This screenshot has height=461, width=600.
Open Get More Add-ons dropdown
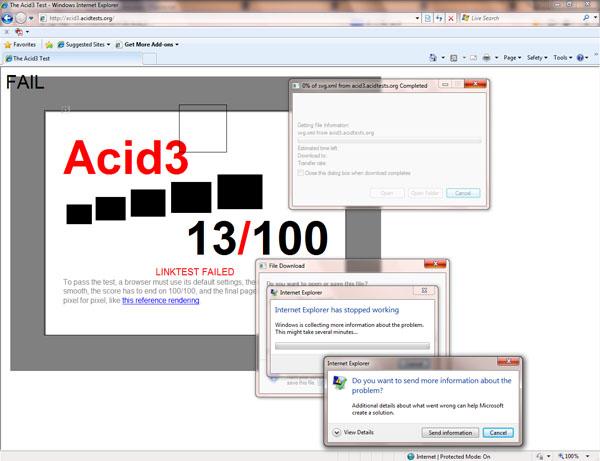click(147, 45)
